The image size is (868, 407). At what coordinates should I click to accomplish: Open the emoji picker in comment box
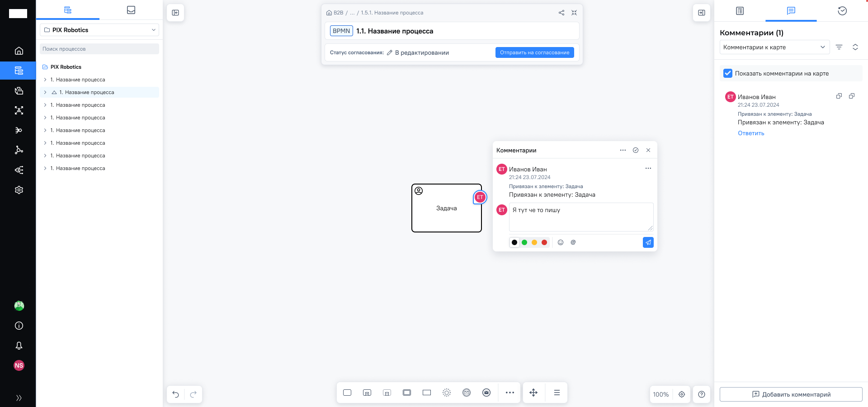coord(561,242)
